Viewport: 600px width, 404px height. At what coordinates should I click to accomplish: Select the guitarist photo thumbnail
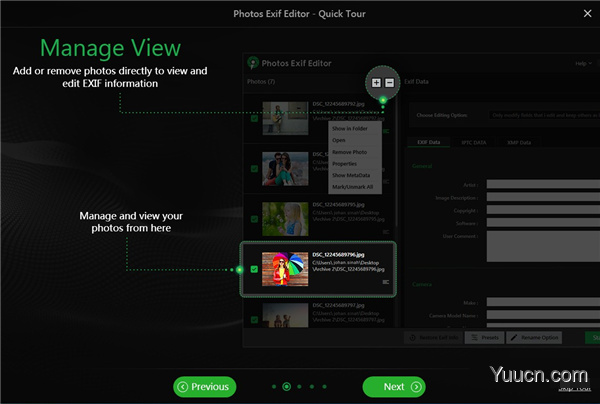point(285,118)
